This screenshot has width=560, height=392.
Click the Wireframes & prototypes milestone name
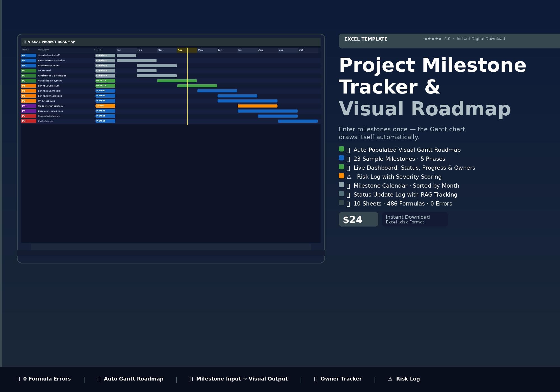(52, 76)
